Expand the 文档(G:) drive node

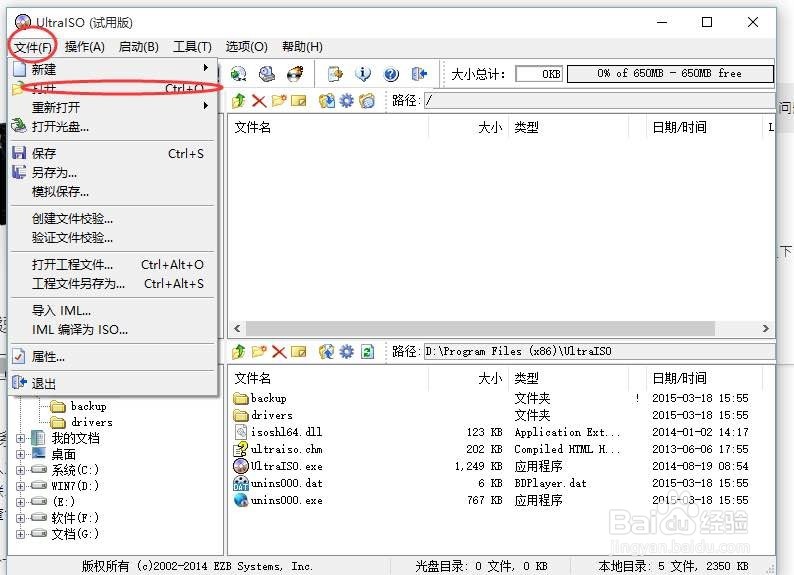[20, 534]
